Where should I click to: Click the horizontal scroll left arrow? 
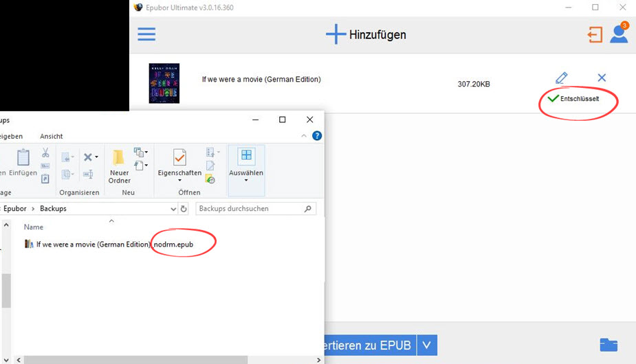point(19,360)
